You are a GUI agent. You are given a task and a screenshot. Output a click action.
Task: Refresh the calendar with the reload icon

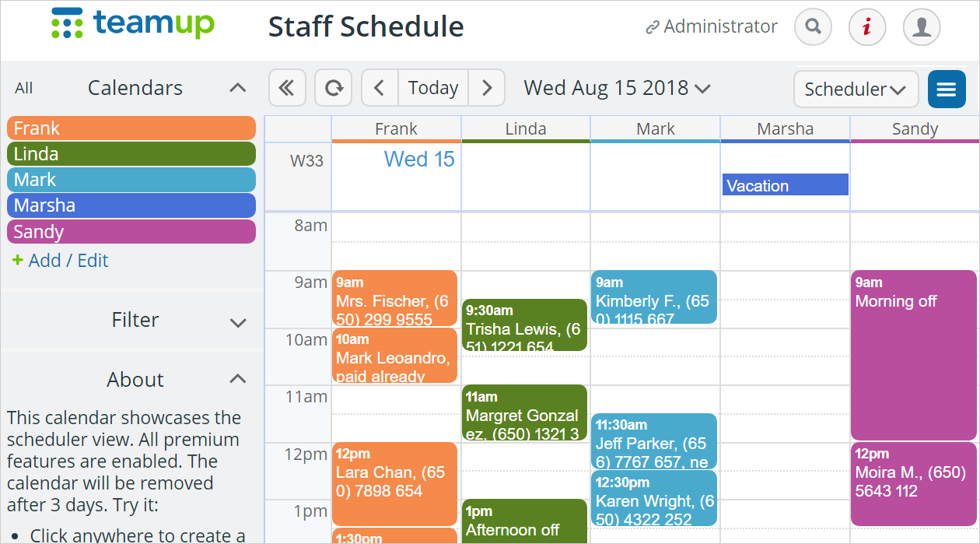coord(334,88)
